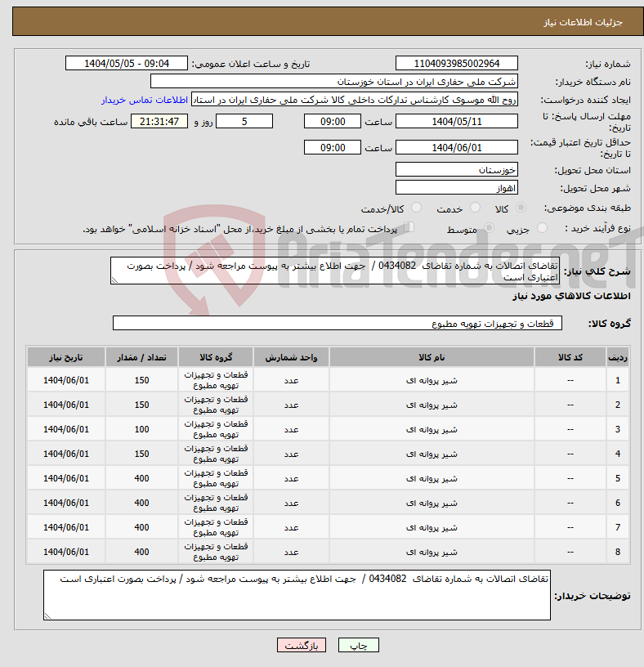Image resolution: width=644 pixels, height=667 pixels.
Task: Click the resize handle of شرح کلی نیاز textarea
Action: click(114, 280)
